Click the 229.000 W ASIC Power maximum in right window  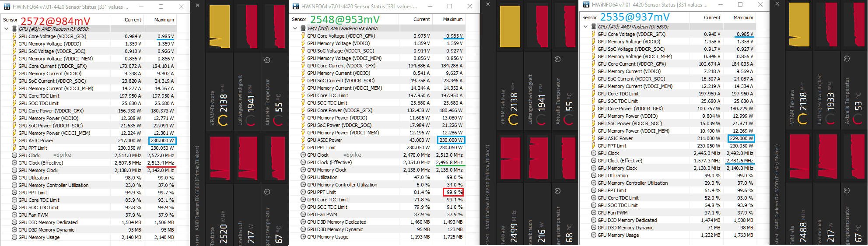(742, 138)
